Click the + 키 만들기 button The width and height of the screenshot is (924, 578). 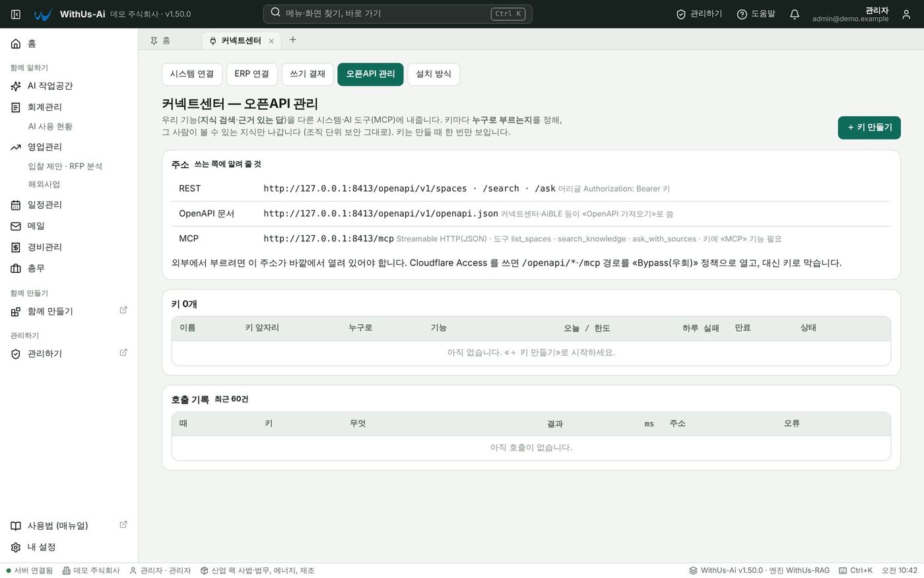(x=869, y=127)
